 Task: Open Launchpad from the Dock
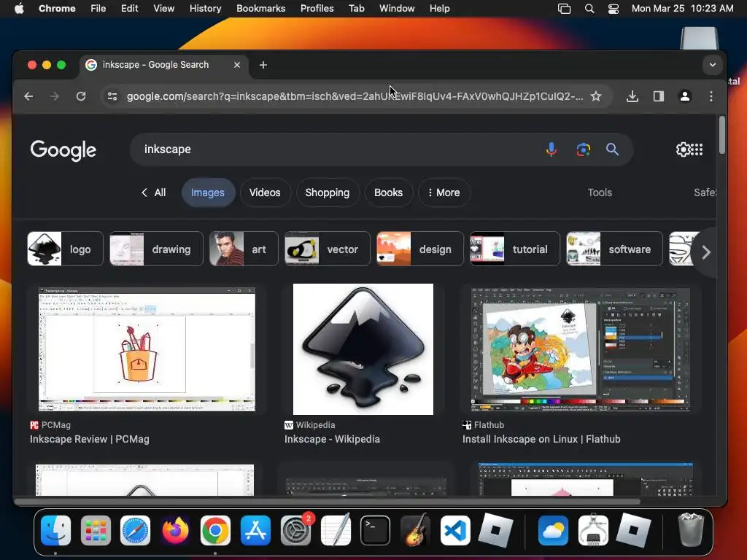(96, 531)
